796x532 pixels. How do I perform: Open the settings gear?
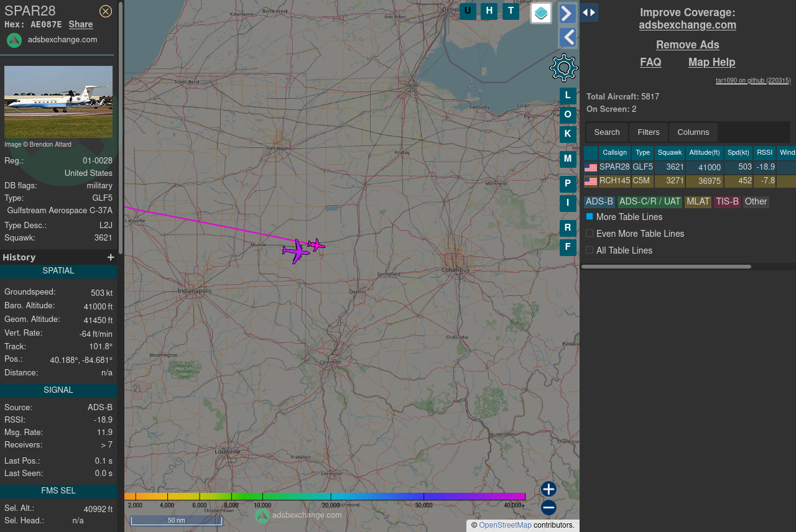tap(564, 68)
